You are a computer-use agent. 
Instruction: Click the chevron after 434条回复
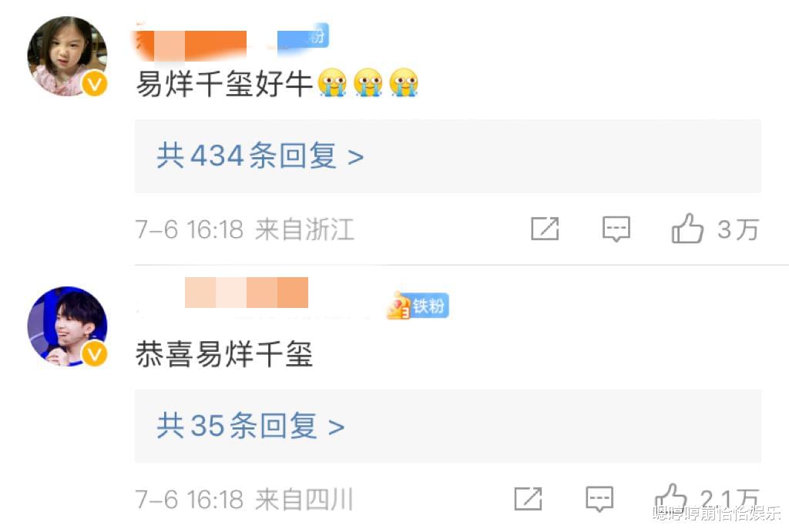[x=356, y=157]
